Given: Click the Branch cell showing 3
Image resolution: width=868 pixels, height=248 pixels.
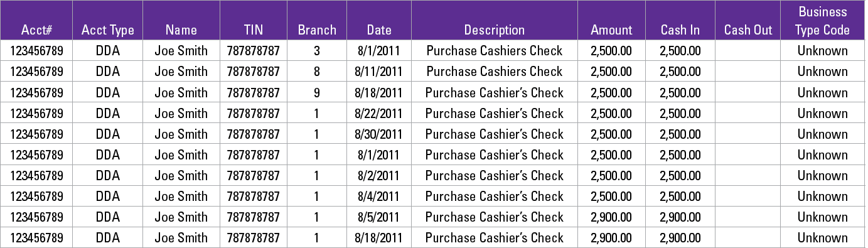Looking at the screenshot, I should click(317, 51).
